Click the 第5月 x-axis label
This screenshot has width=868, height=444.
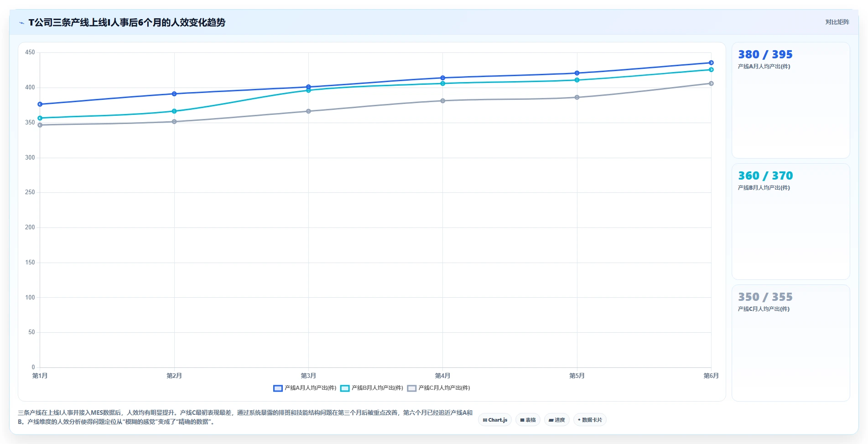pos(577,376)
